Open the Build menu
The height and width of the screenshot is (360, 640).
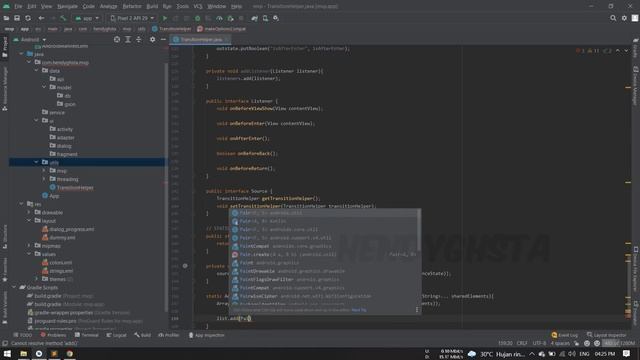pyautogui.click(x=152, y=6)
